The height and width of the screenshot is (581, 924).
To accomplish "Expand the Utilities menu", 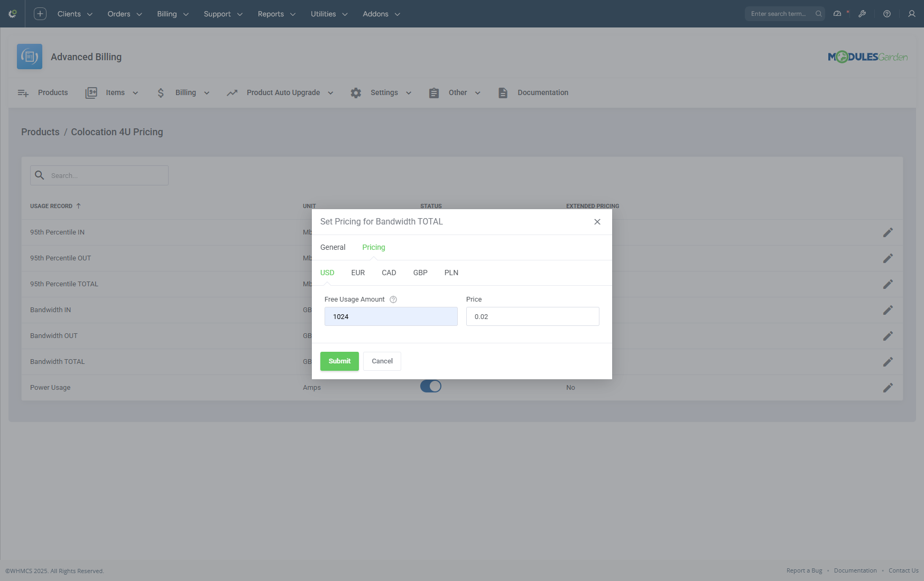I will tap(329, 14).
